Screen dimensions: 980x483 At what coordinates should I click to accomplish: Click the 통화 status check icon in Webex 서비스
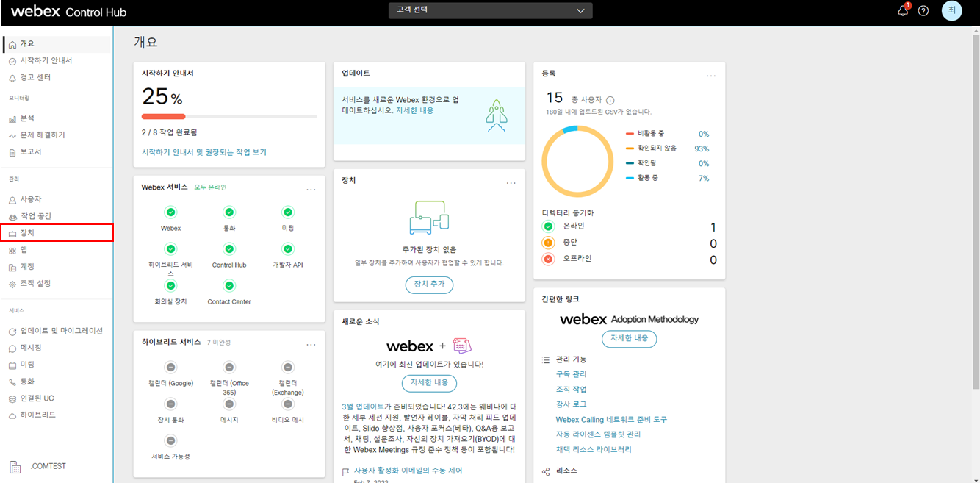(229, 212)
